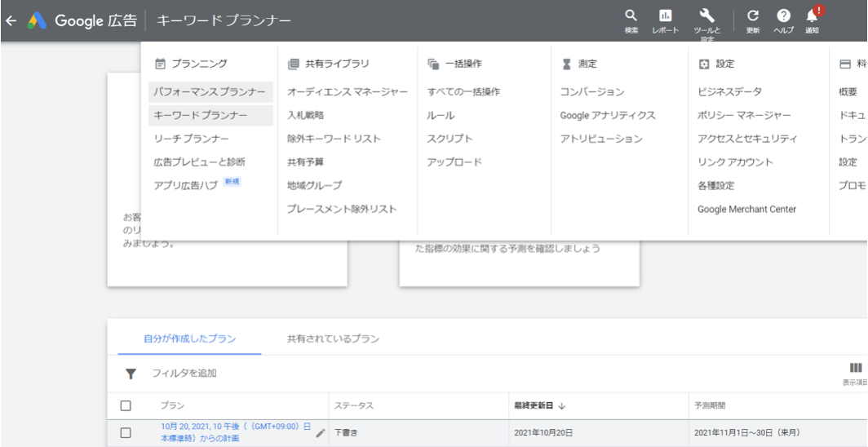Open Google Merchant Center

[x=746, y=209]
